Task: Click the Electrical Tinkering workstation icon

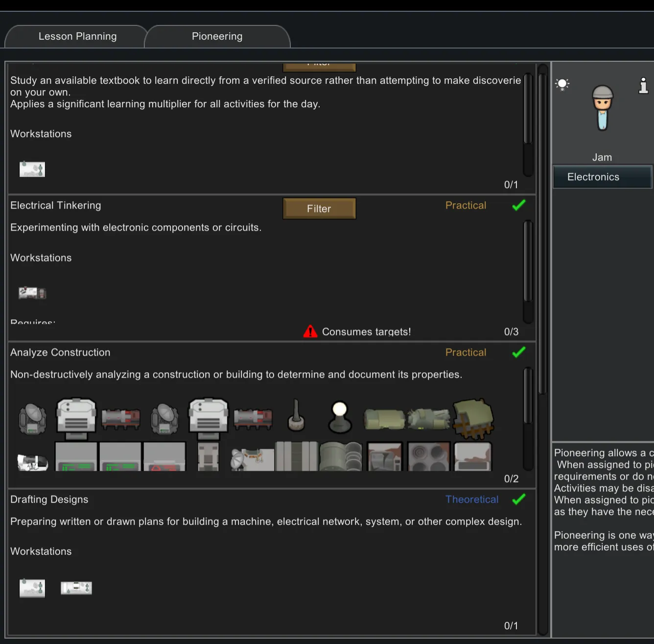Action: click(x=32, y=293)
